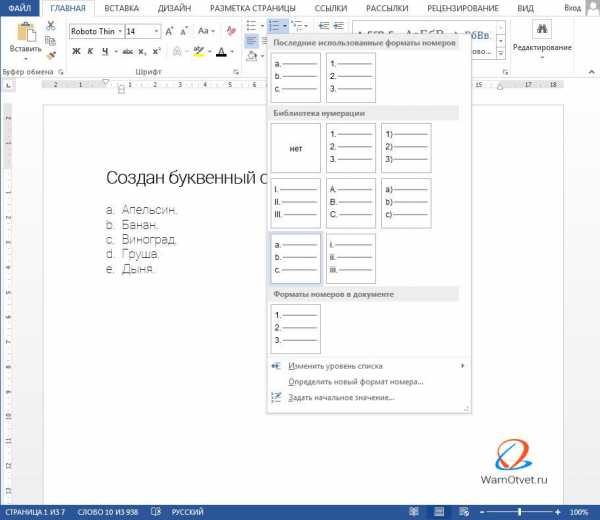
Task: Click the proofing book icon in status bar
Action: (156, 512)
